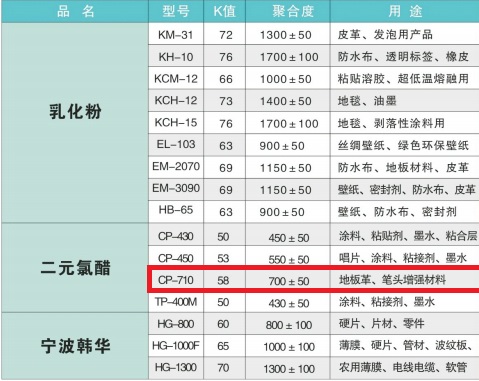Click usage text 硬片、片材、零件

pyautogui.click(x=382, y=324)
